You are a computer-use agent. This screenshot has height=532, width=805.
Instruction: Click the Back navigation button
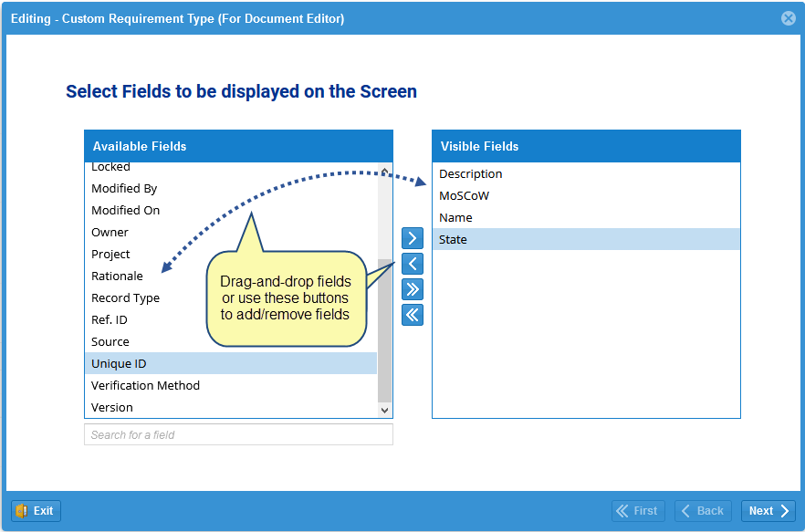pyautogui.click(x=703, y=511)
